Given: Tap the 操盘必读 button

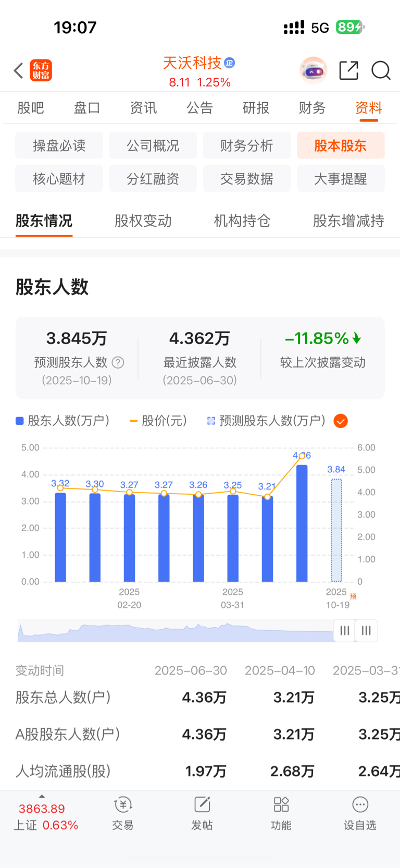Looking at the screenshot, I should pyautogui.click(x=59, y=145).
